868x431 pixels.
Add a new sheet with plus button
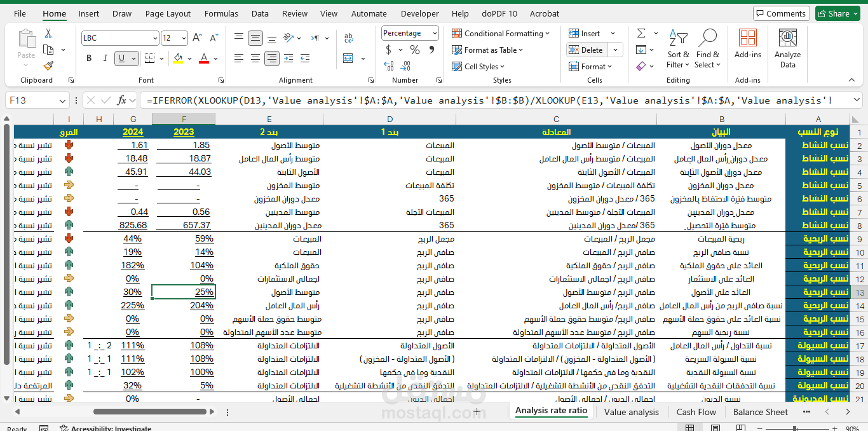point(477,411)
